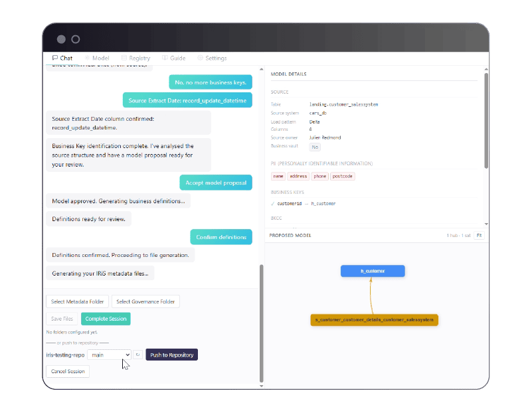This screenshot has width=532, height=413.
Task: Click the cars_db source system value
Action: pos(317,114)
